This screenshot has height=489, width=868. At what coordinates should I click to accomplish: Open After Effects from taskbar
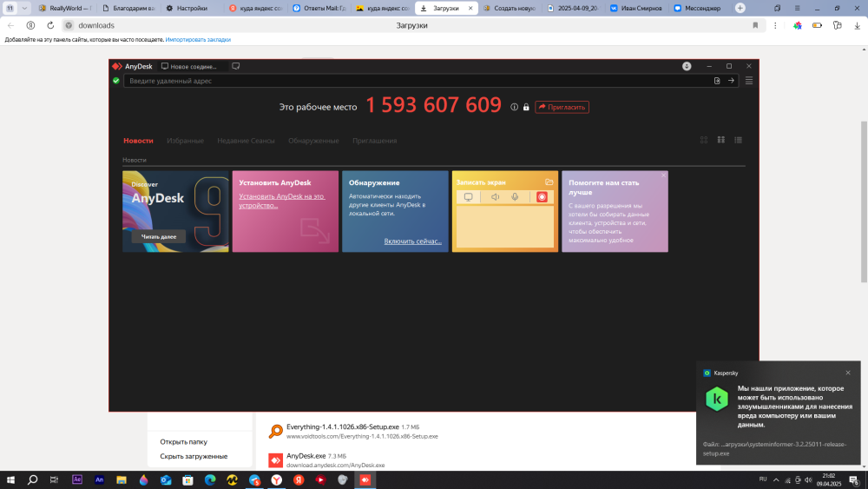[77, 479]
